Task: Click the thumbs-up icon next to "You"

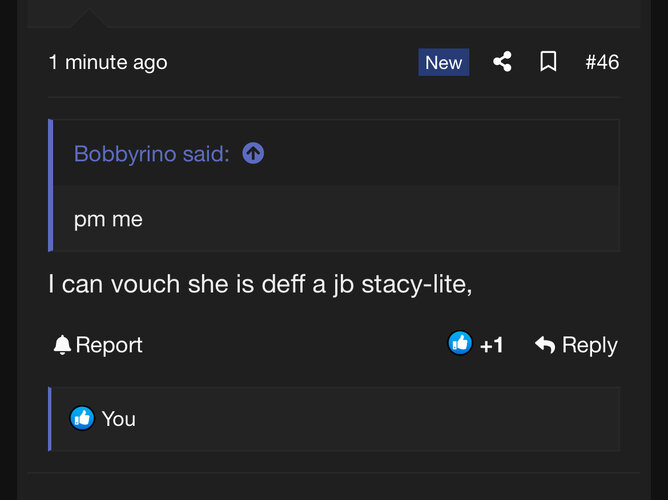Action: click(82, 419)
